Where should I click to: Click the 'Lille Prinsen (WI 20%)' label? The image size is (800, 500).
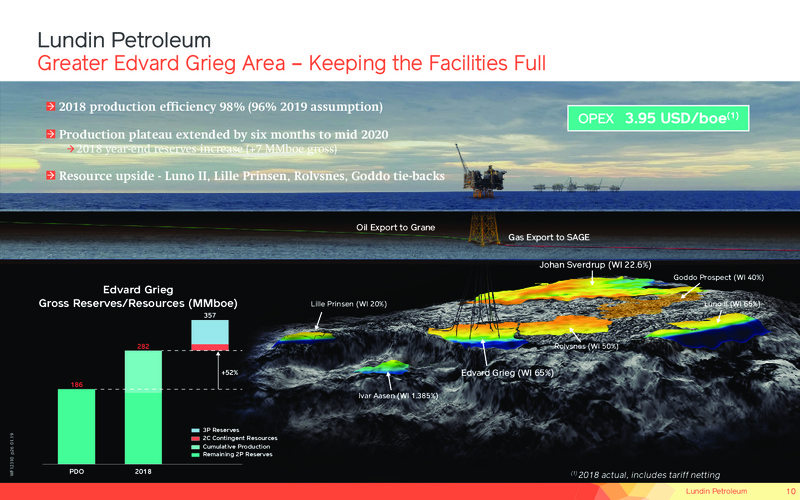348,304
